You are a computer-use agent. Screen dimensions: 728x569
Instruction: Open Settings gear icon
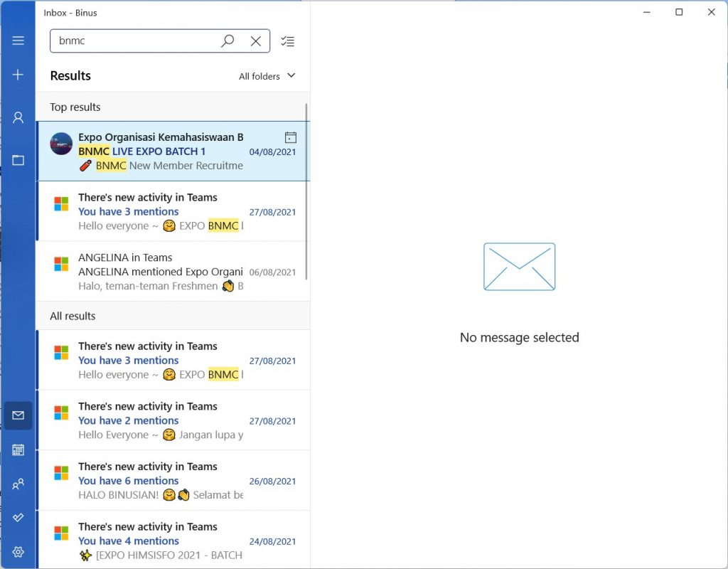point(18,551)
